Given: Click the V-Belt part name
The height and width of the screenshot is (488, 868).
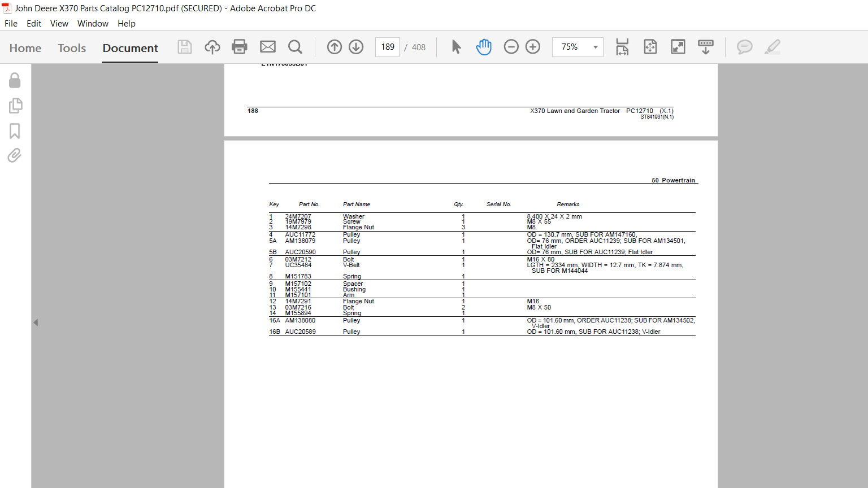Looking at the screenshot, I should point(351,265).
